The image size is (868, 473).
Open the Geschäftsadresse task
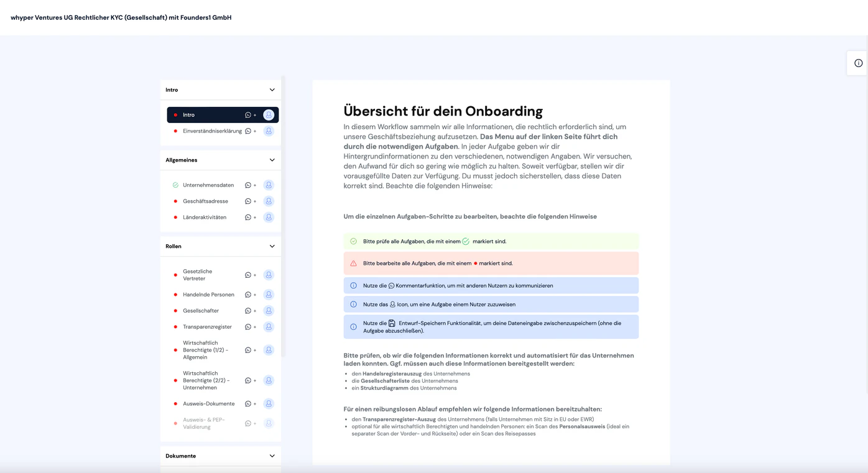pyautogui.click(x=205, y=201)
